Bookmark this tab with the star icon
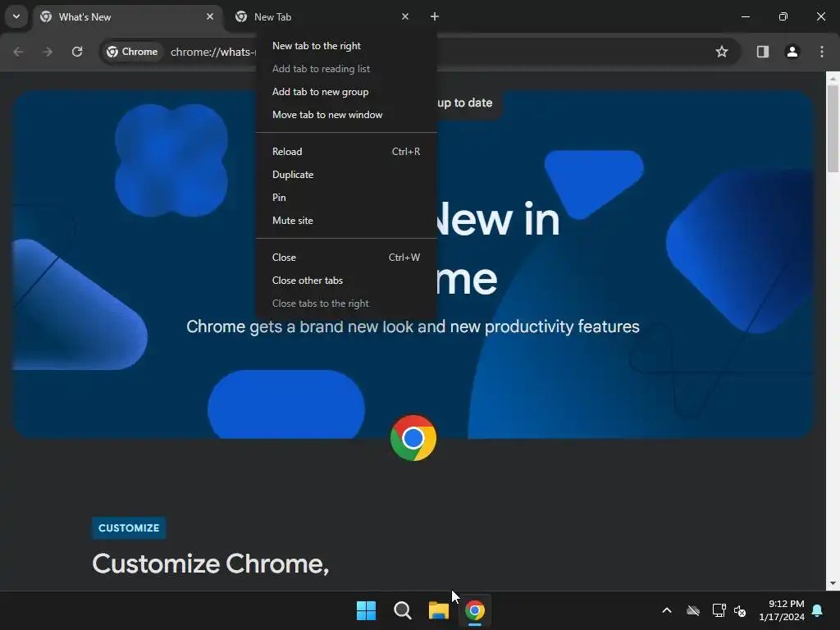The width and height of the screenshot is (840, 630). [722, 52]
